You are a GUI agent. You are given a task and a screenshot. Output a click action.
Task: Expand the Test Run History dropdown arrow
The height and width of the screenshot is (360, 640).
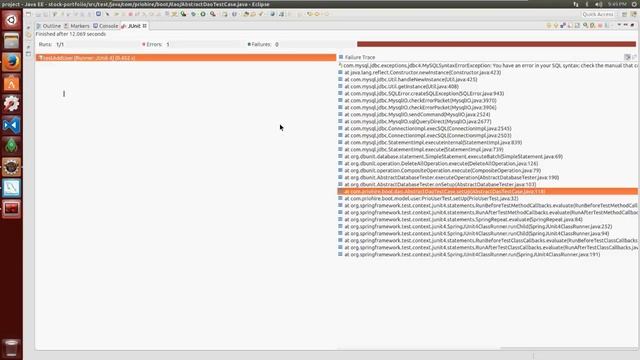(x=612, y=25)
